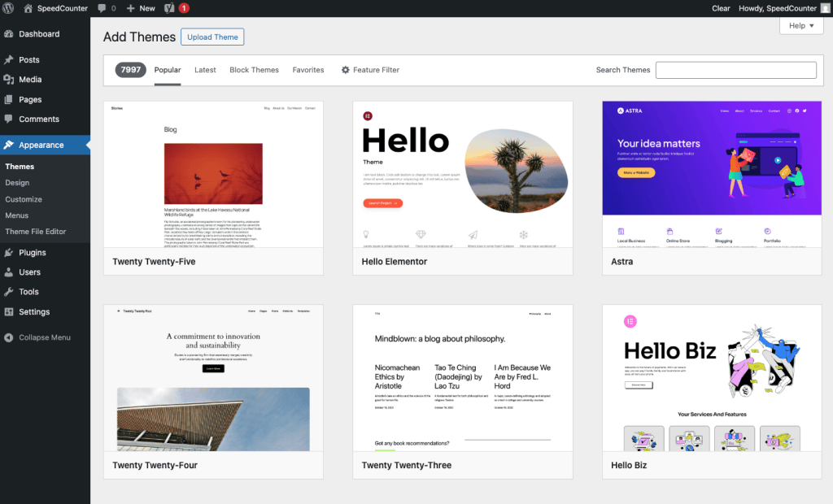The height and width of the screenshot is (504, 833).
Task: Open the Help dropdown at top right
Action: (800, 25)
